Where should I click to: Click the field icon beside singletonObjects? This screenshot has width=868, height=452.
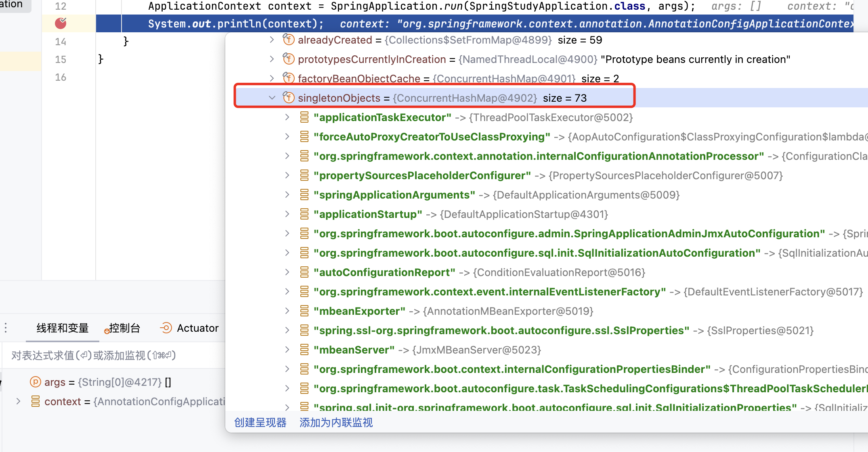coord(288,98)
